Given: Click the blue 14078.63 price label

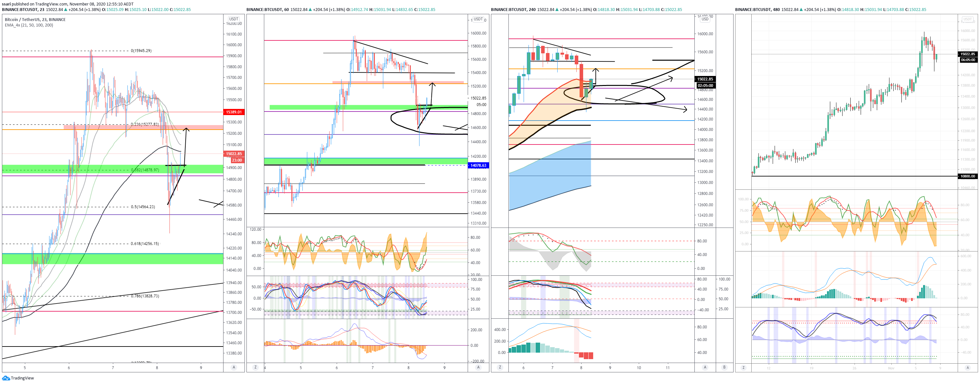Looking at the screenshot, I should point(478,165).
